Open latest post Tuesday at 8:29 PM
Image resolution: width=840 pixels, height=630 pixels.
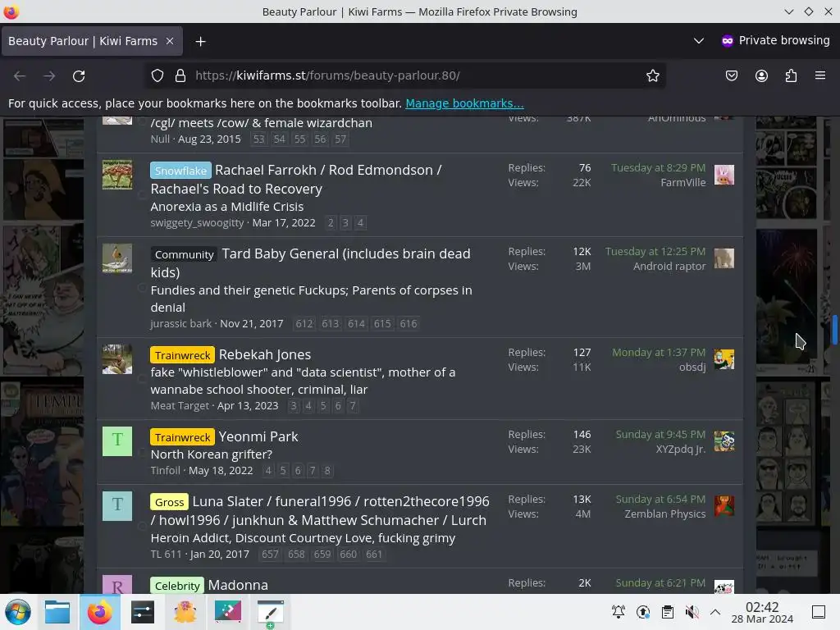[x=659, y=167]
